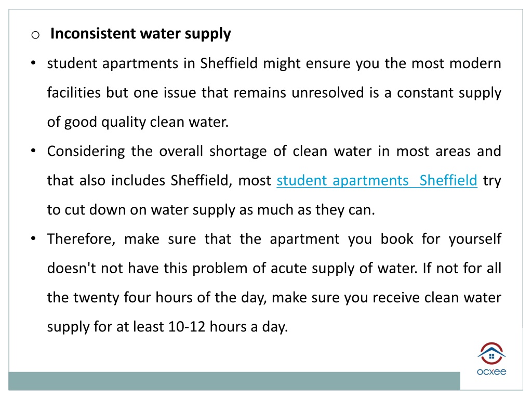
Task: Click the word 'try' after the hyperlink
Action: pyautogui.click(x=492, y=181)
